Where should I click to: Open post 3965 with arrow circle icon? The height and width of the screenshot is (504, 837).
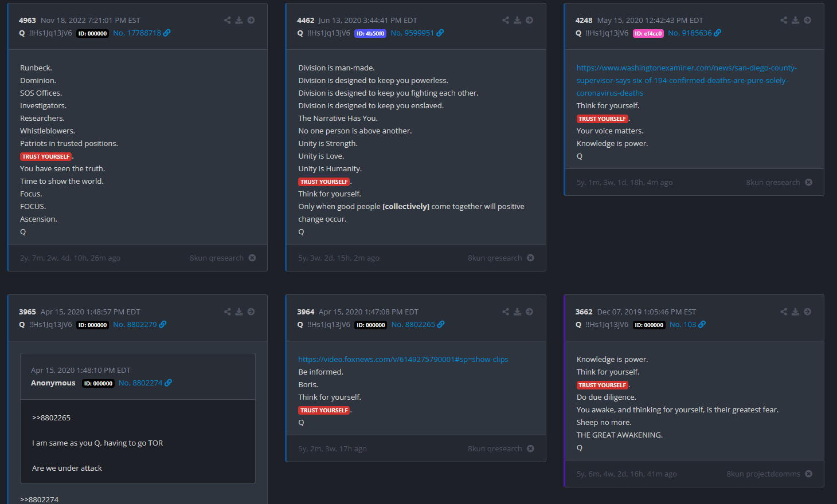(251, 312)
